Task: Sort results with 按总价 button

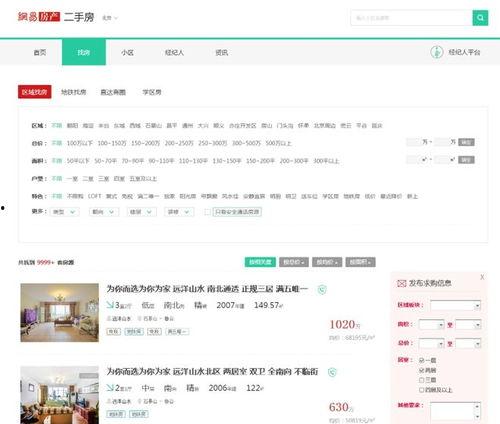Action: [294, 262]
